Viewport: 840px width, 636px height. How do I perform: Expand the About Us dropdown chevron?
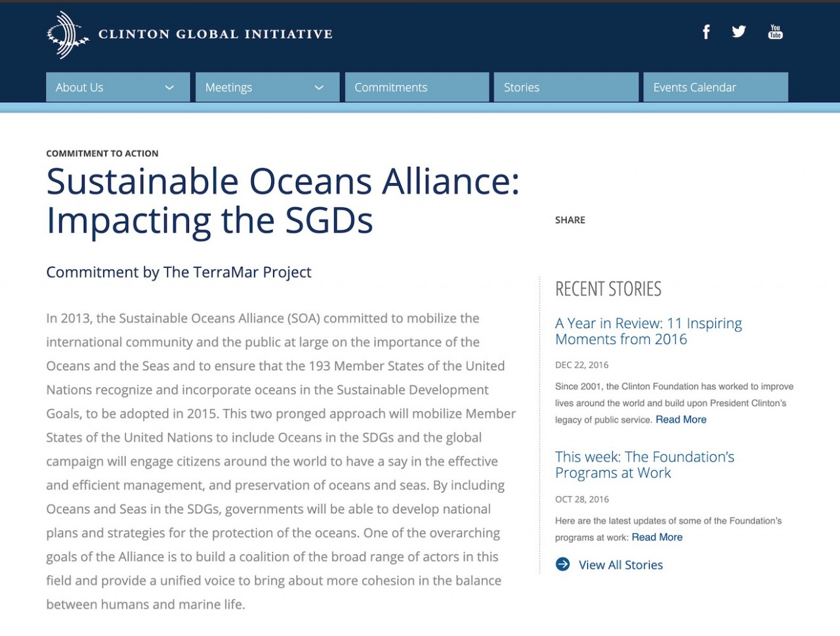tap(169, 88)
